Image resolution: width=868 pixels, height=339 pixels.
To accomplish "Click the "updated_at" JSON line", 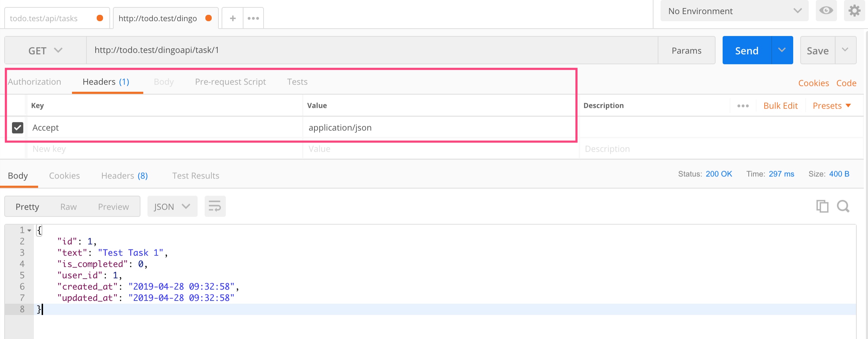I will (146, 298).
